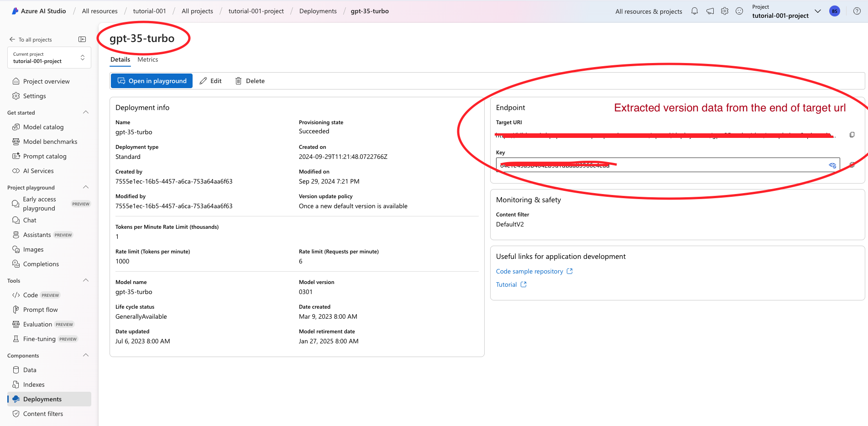
Task: Switch to the Metrics tab
Action: pyautogui.click(x=148, y=59)
